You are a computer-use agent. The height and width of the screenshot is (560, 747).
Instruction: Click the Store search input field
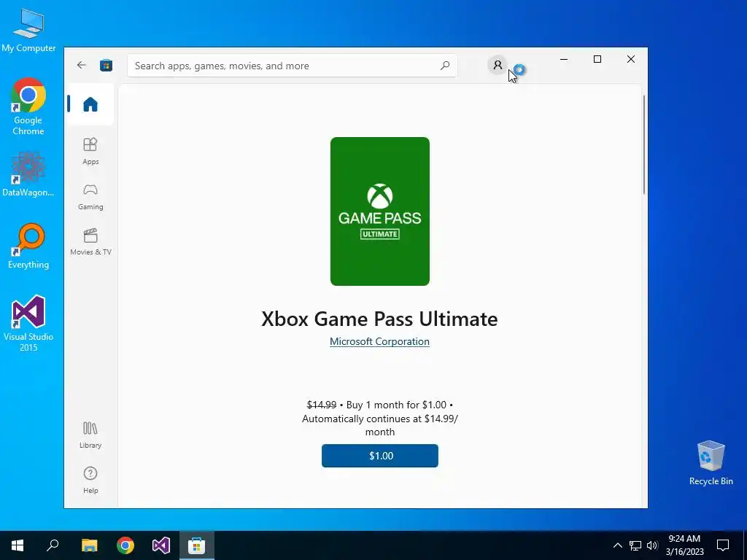292,66
